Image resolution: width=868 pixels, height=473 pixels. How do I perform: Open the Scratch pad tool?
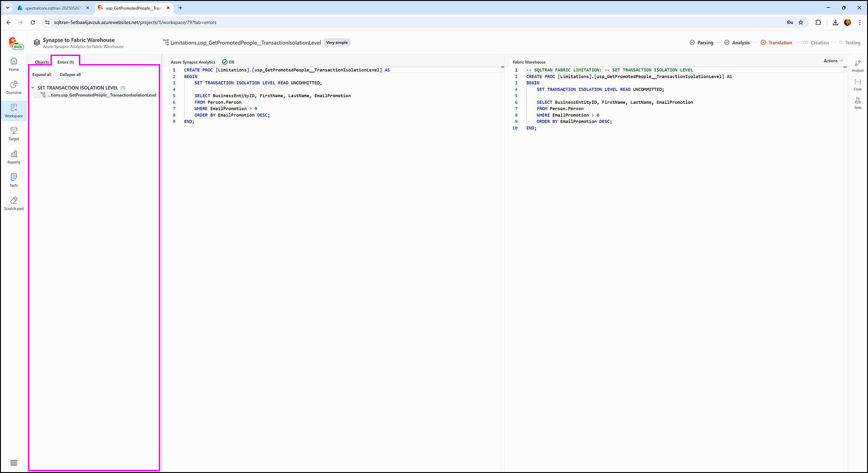14,204
